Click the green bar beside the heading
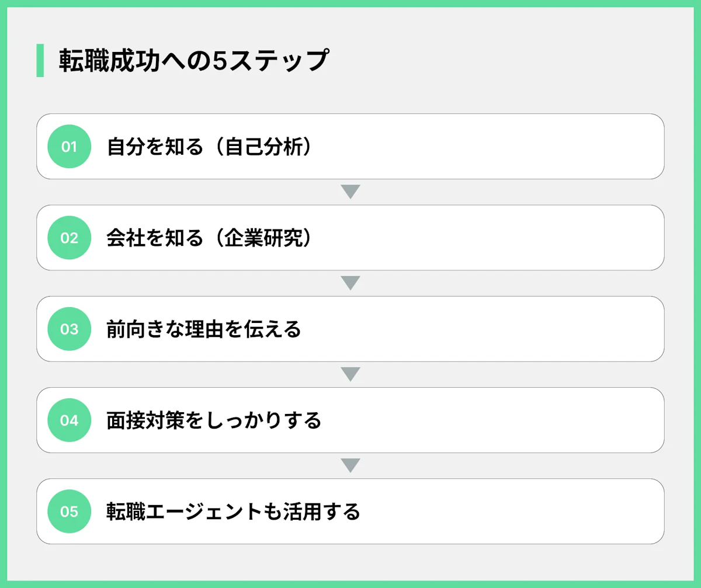 coord(40,60)
